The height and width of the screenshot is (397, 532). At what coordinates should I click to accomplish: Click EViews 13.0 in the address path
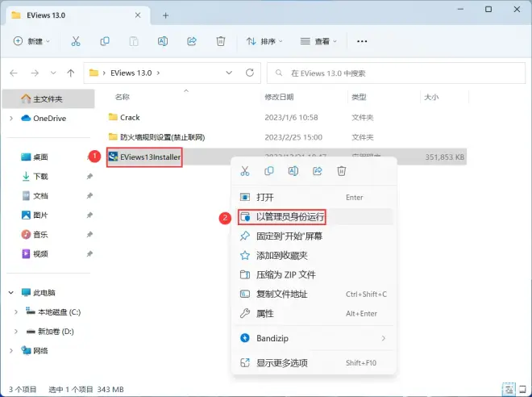coord(131,73)
